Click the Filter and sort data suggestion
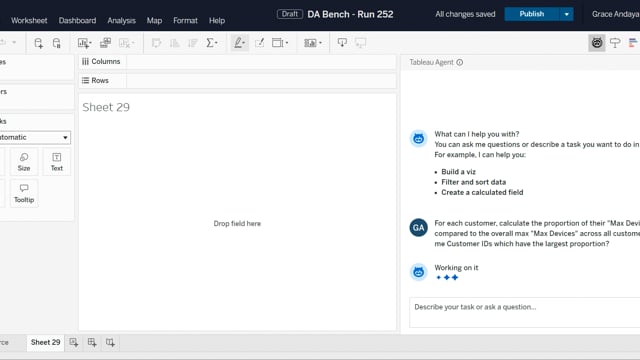 [473, 182]
